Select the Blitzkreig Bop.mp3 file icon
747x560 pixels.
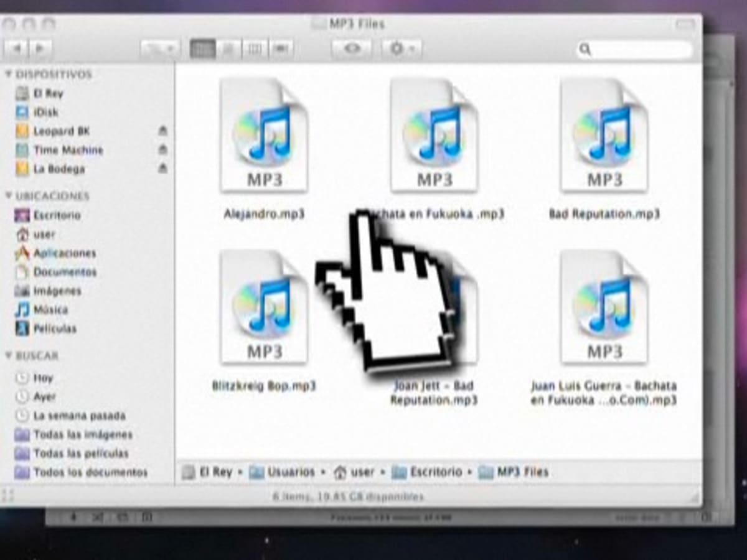(x=264, y=307)
